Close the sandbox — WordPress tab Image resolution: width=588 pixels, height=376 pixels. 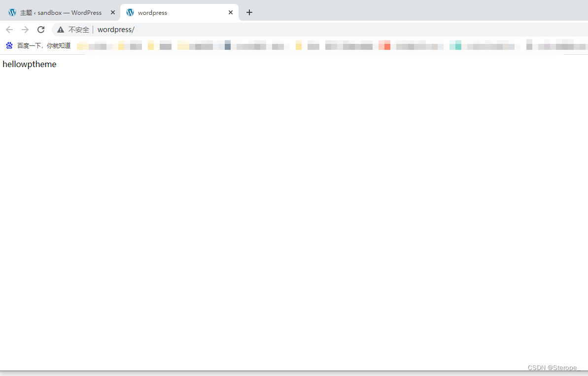tap(112, 13)
